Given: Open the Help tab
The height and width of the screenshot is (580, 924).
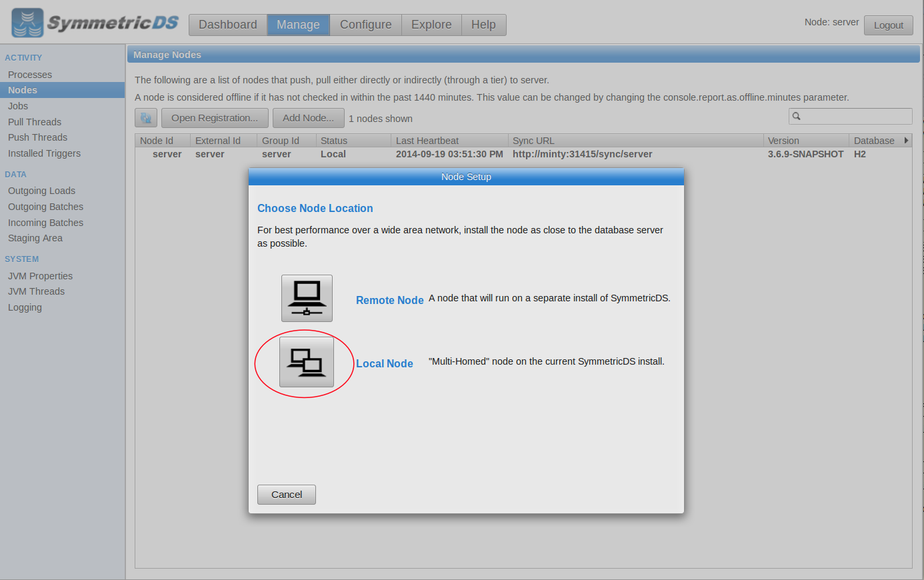Looking at the screenshot, I should click(483, 25).
